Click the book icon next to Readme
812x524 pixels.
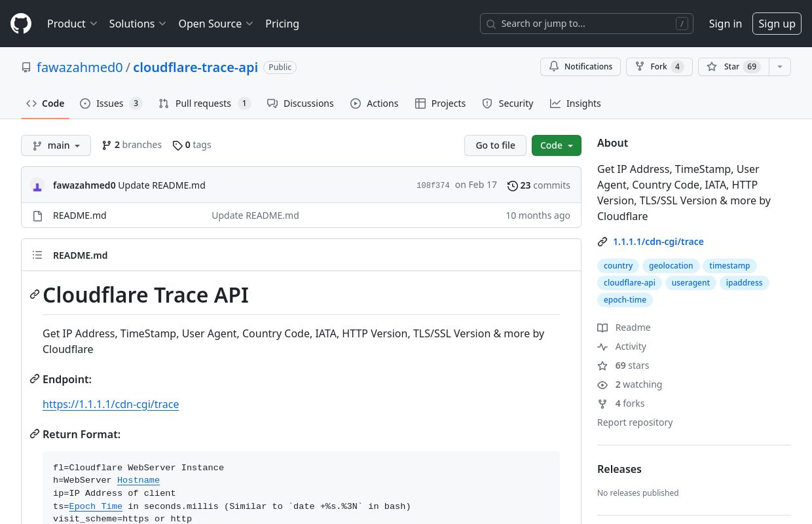pyautogui.click(x=602, y=327)
